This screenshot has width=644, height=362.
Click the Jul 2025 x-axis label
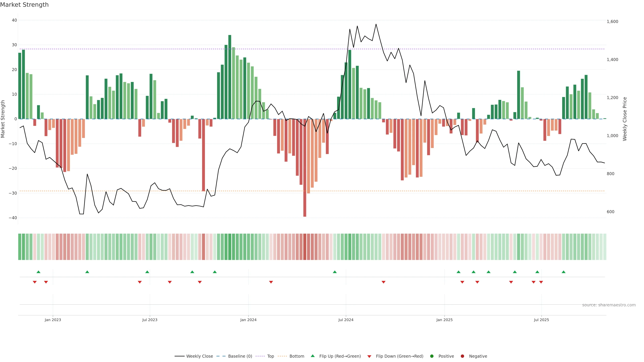click(x=541, y=320)
